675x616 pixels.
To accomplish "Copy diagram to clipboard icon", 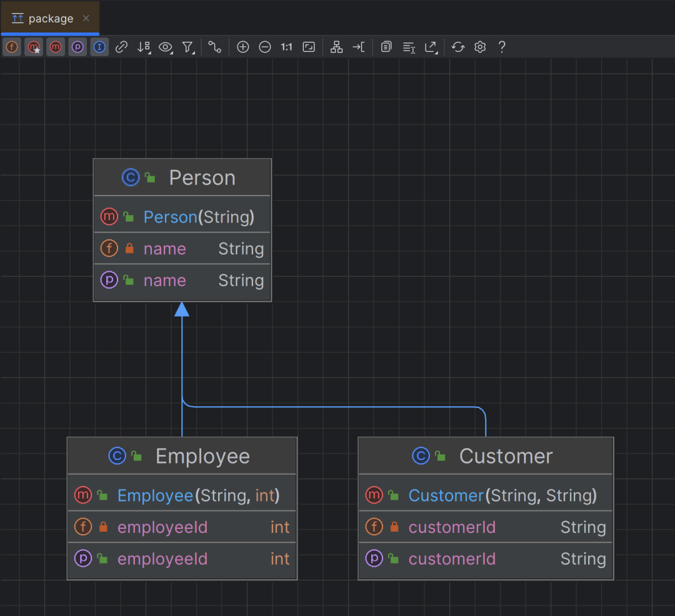I will pos(386,47).
